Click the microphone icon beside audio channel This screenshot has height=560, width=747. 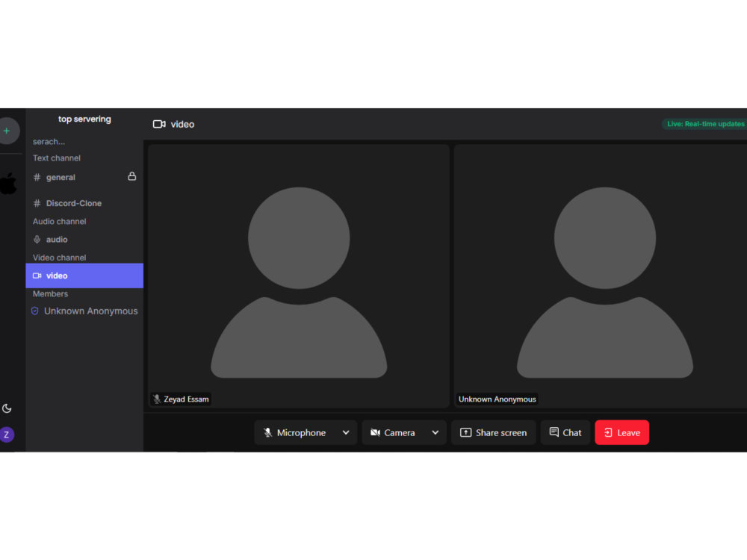click(37, 240)
